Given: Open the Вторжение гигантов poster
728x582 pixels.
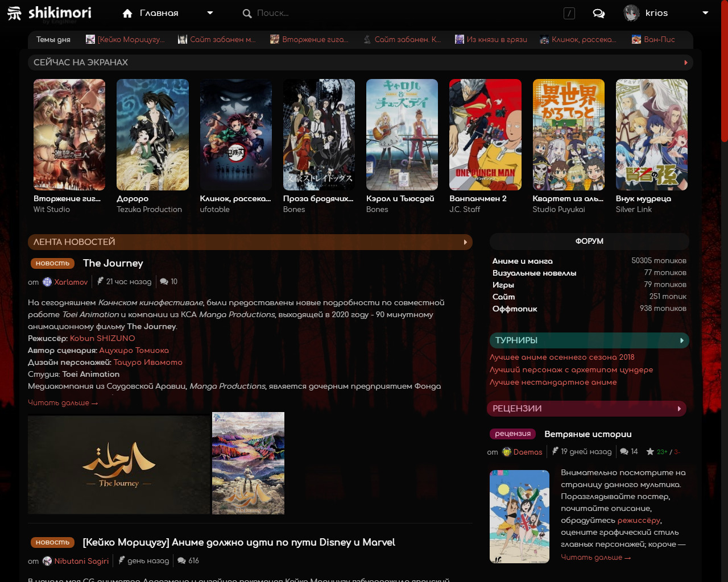Looking at the screenshot, I should 69,135.
